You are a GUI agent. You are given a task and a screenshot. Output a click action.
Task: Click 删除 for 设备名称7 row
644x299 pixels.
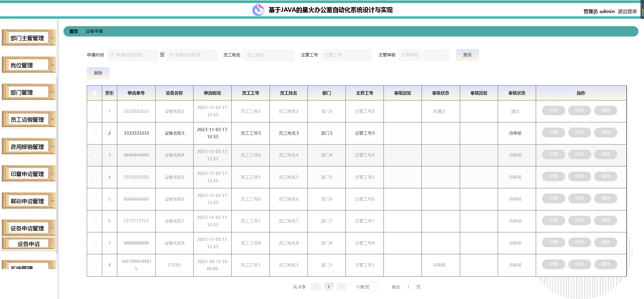coord(605,220)
